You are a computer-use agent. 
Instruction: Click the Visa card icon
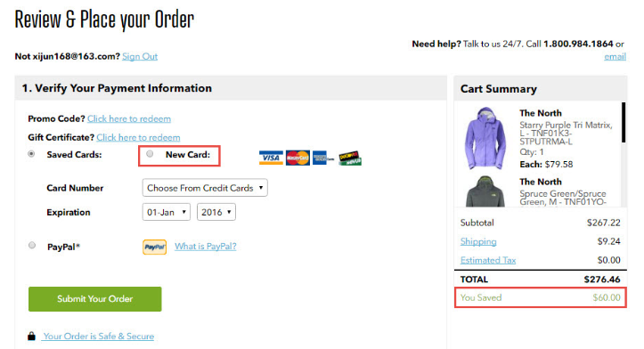pyautogui.click(x=271, y=158)
